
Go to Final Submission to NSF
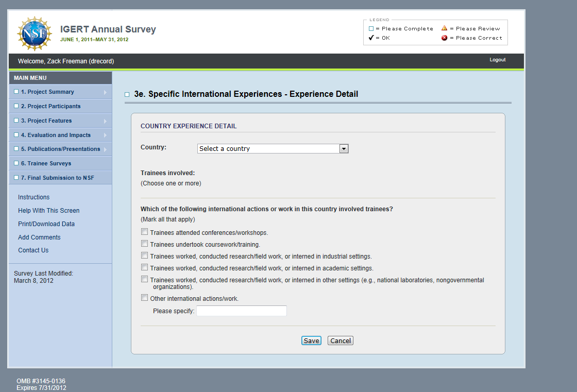(x=57, y=178)
